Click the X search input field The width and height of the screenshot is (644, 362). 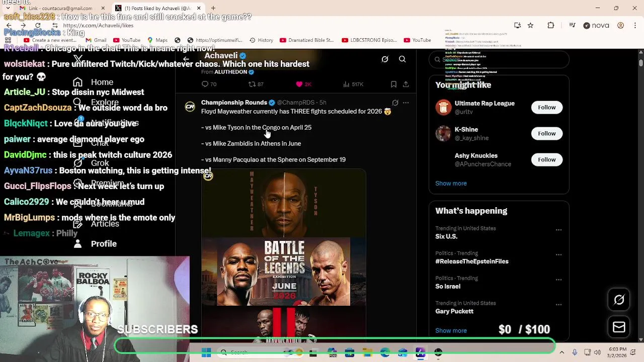coord(499,59)
